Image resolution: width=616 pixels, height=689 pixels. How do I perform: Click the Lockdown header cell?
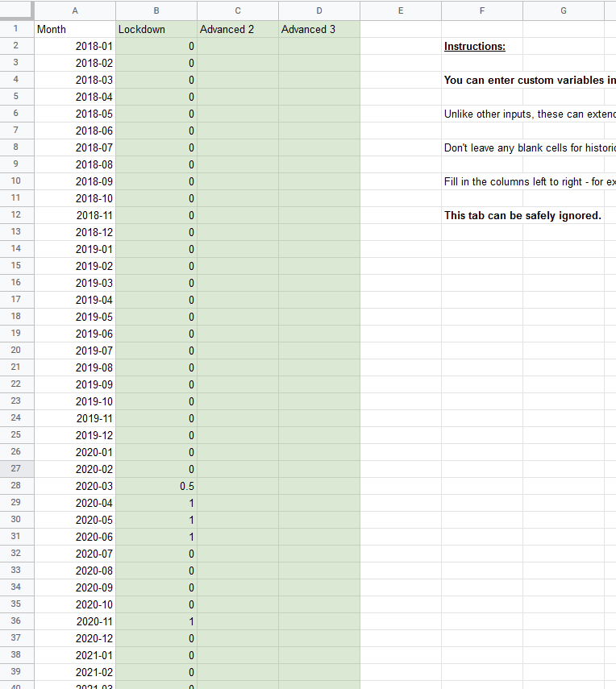pos(156,29)
